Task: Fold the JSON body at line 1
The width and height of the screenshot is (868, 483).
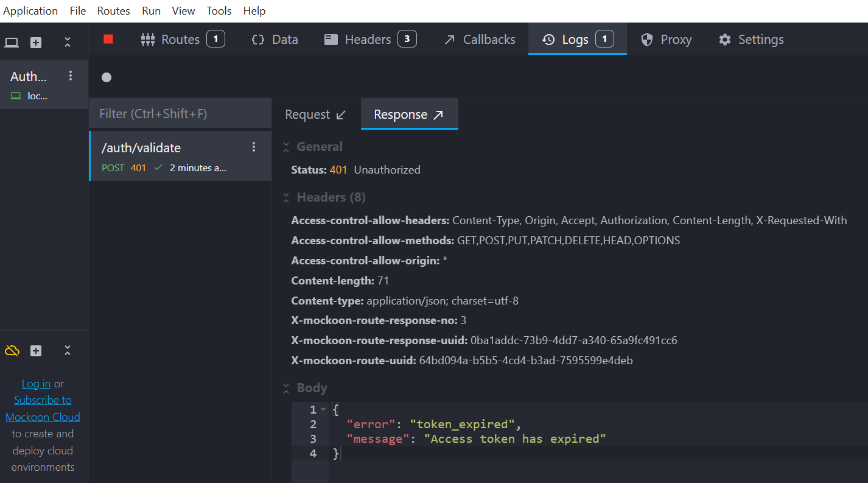Action: tap(324, 409)
